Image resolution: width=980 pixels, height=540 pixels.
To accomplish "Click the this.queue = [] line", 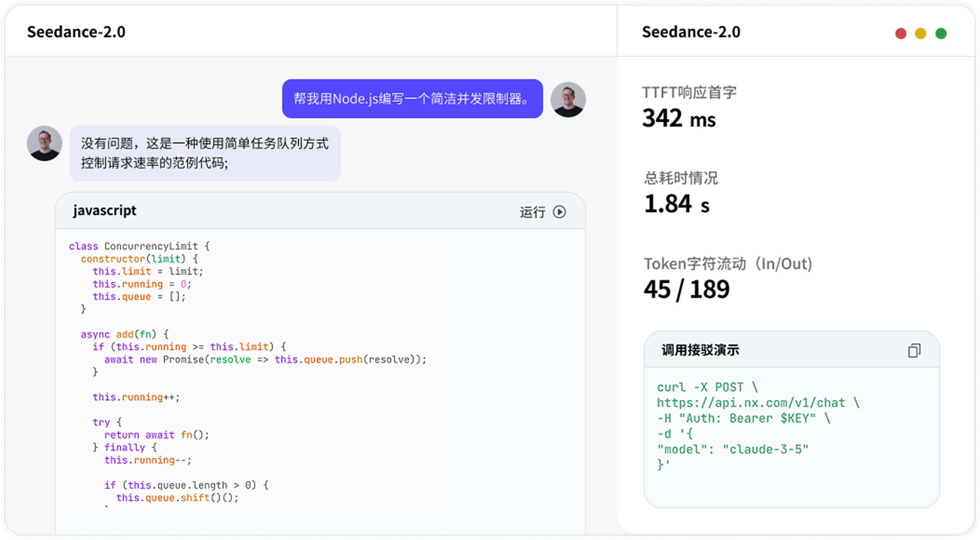I will pos(139,297).
